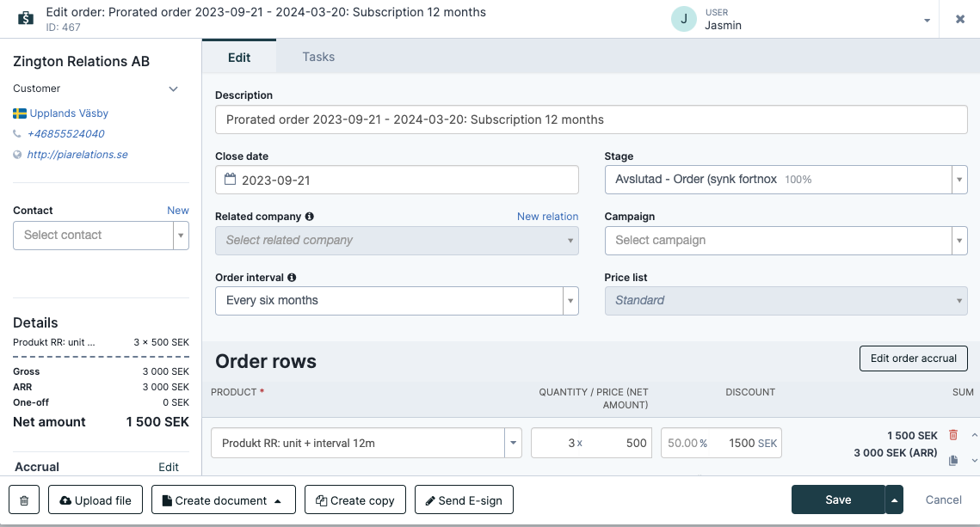The width and height of the screenshot is (980, 527).
Task: Move the order row up with chevron
Action: (x=974, y=435)
